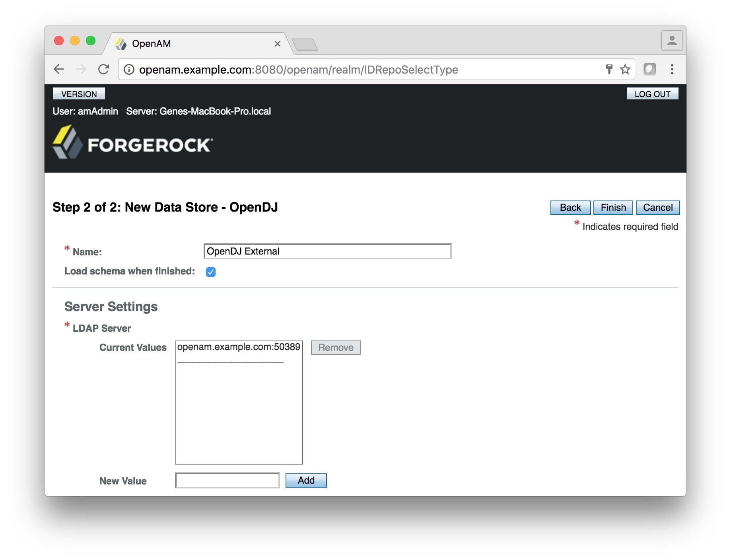731x560 pixels.
Task: Focus the Name input field
Action: pyautogui.click(x=328, y=251)
